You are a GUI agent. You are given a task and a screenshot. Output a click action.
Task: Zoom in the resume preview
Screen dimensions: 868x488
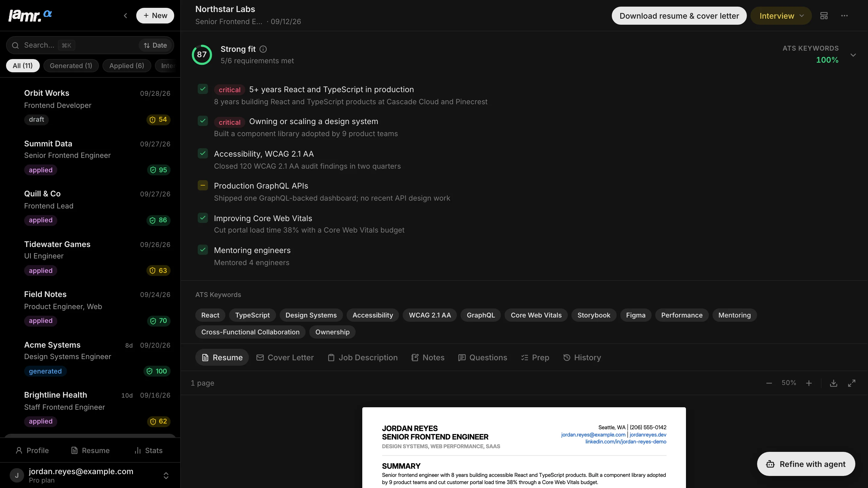[809, 383]
